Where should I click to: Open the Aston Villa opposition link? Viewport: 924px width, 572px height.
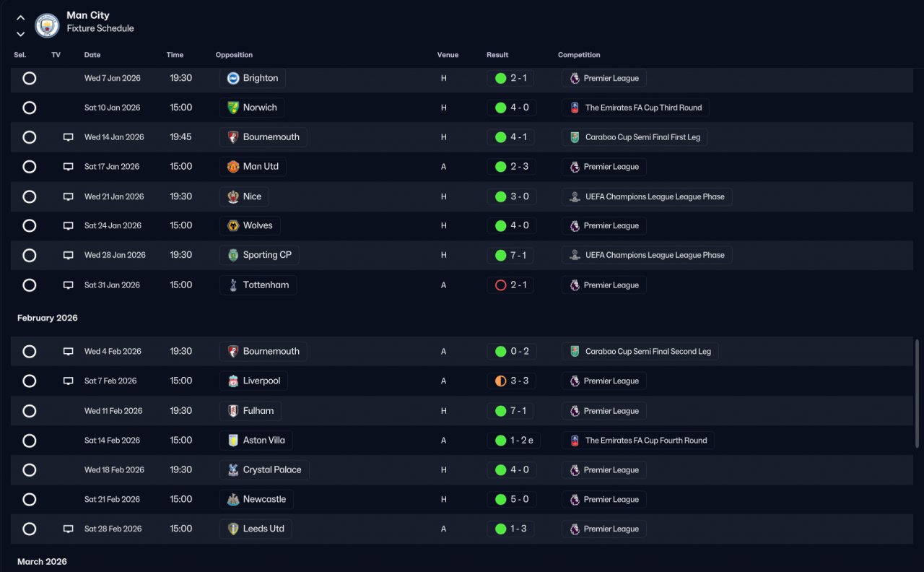256,441
